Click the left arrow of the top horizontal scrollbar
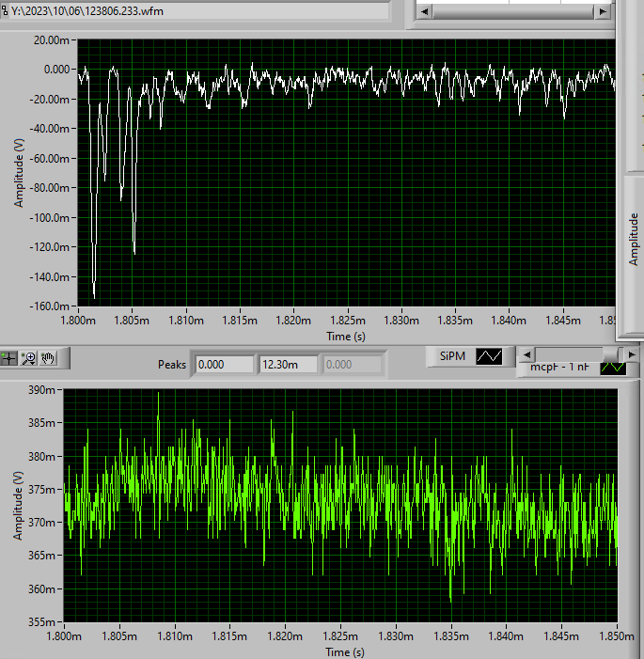Image resolution: width=644 pixels, height=659 pixels. coord(425,12)
